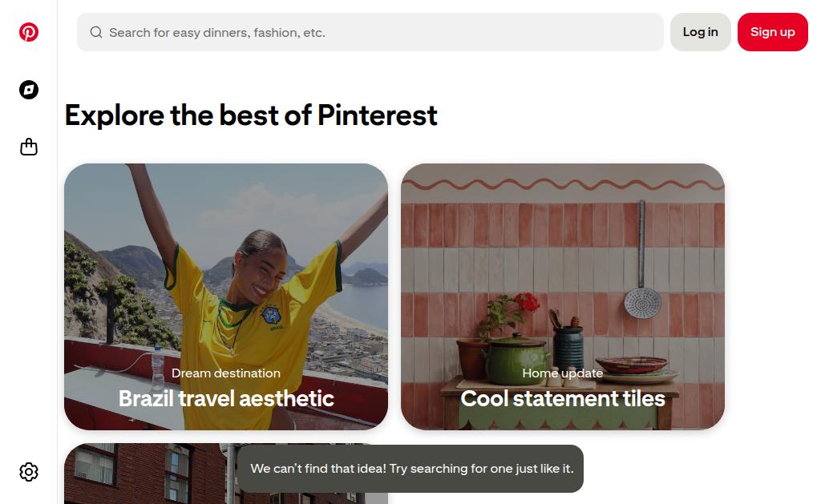The height and width of the screenshot is (504, 821).
Task: Open the Cool statement tiles card title
Action: 563,399
